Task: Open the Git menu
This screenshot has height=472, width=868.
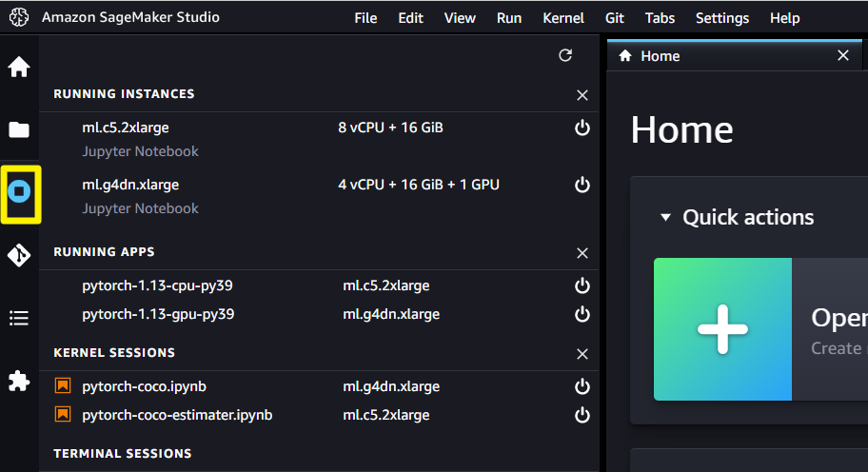Action: pos(615,18)
